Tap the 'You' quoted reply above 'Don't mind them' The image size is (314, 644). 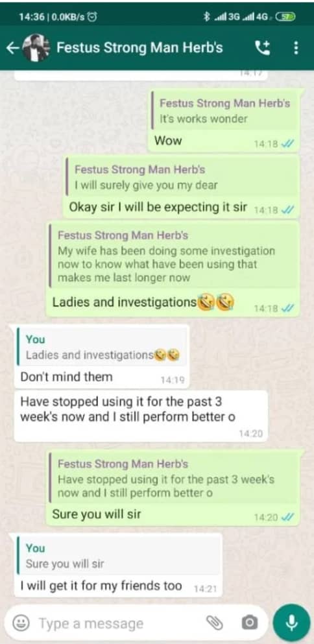[102, 347]
